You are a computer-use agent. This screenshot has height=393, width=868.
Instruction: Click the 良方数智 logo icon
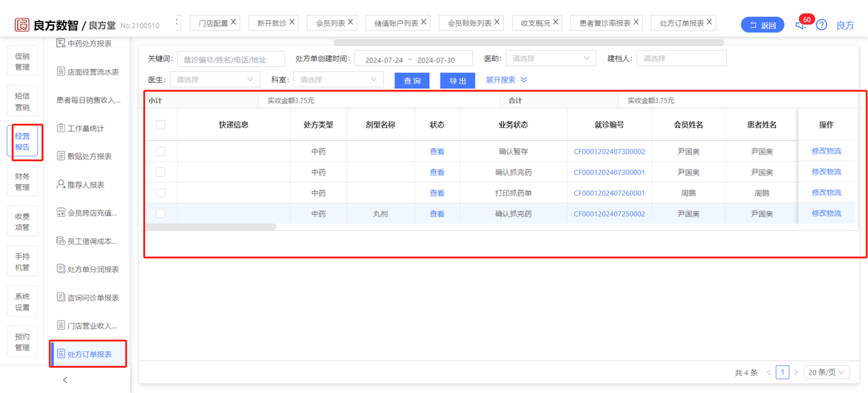tap(22, 25)
